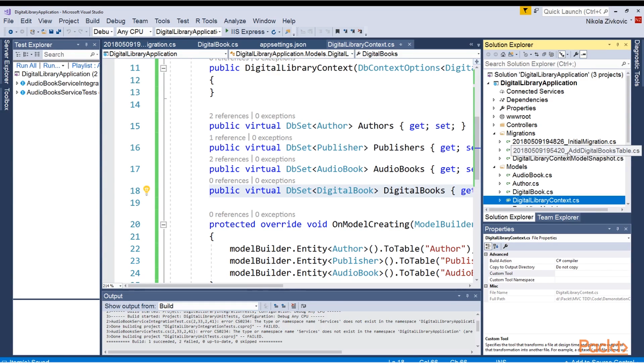Click the Navigate Backward toolbar icon
Viewport: 644px width, 363px height.
10,32
